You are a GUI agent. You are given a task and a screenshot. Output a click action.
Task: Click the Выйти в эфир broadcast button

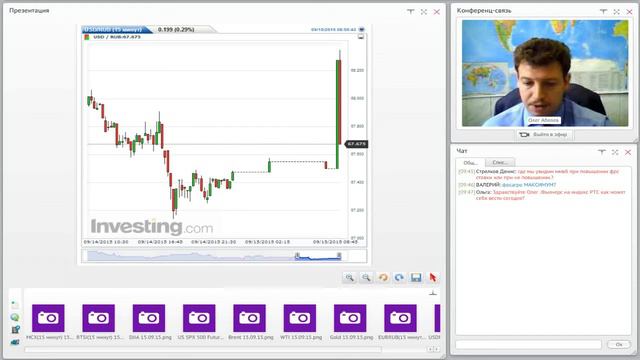click(543, 134)
